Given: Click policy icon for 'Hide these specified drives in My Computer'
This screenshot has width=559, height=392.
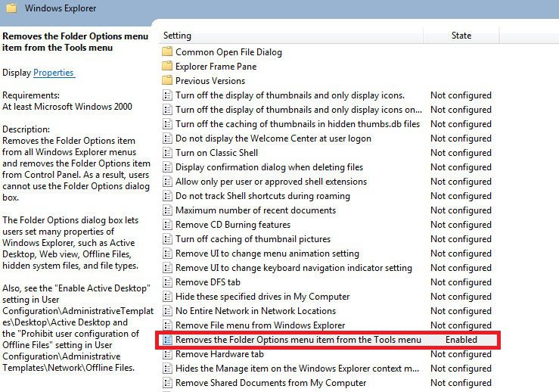Looking at the screenshot, I should [167, 297].
